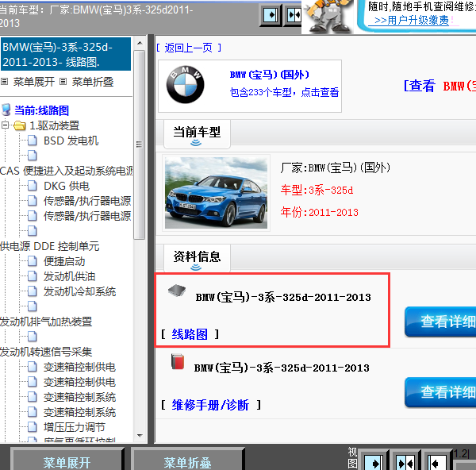Open 发动机转速信号采集 tree item
The width and height of the screenshot is (476, 470).
coord(46,352)
